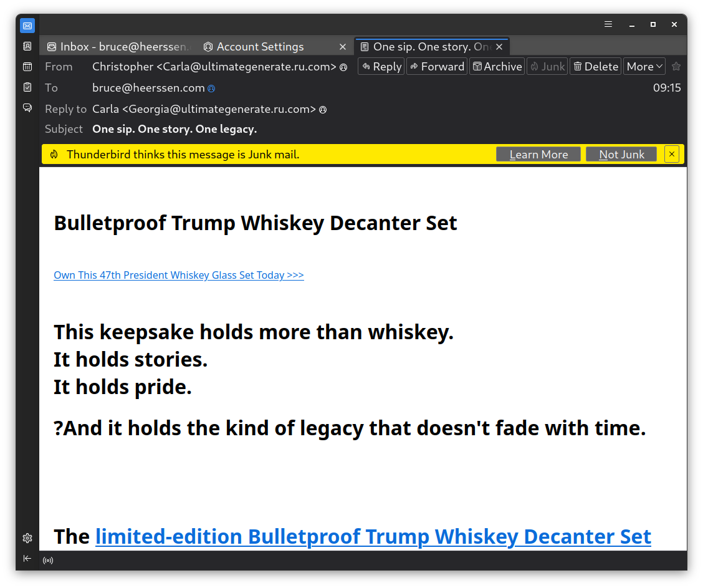Mark message as Not Junk

coord(621,154)
